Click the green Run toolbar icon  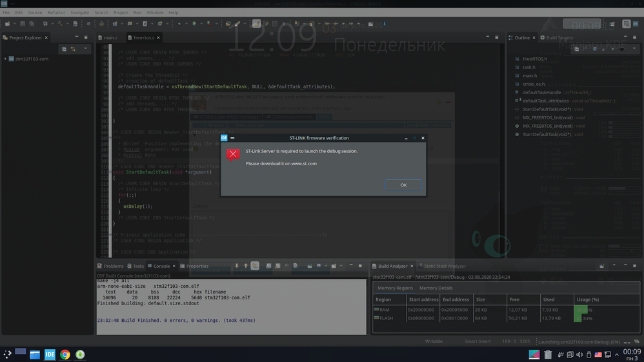click(194, 24)
